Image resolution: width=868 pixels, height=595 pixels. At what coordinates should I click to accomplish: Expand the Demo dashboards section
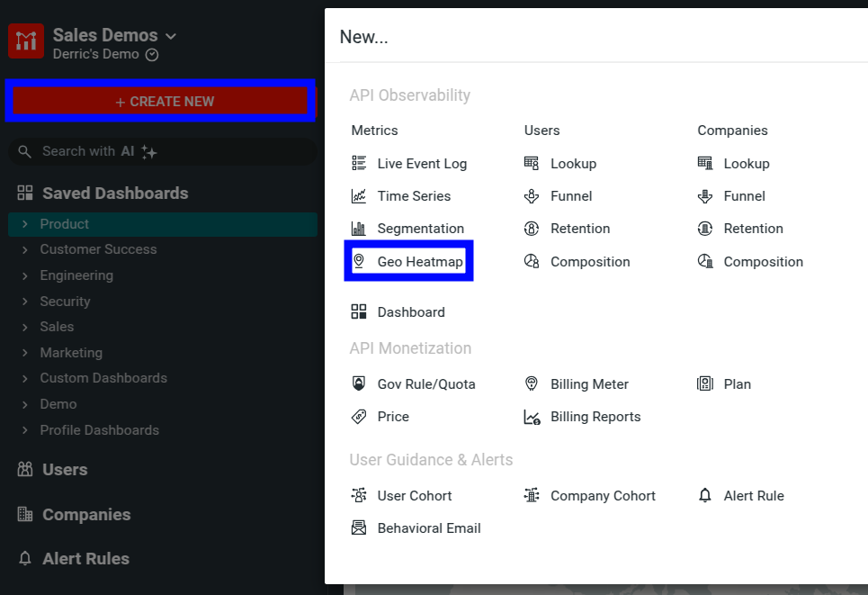[x=57, y=403]
